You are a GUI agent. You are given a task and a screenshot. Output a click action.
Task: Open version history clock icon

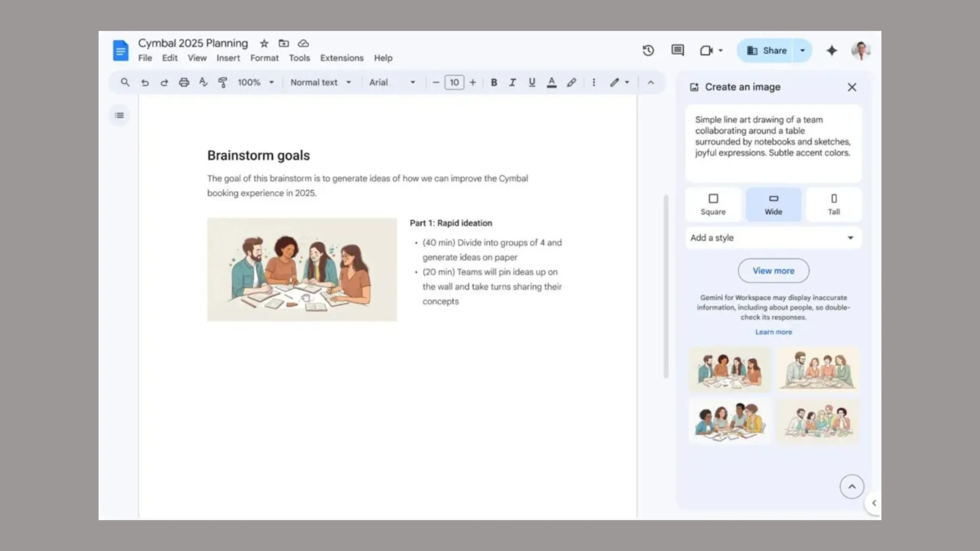click(x=648, y=51)
